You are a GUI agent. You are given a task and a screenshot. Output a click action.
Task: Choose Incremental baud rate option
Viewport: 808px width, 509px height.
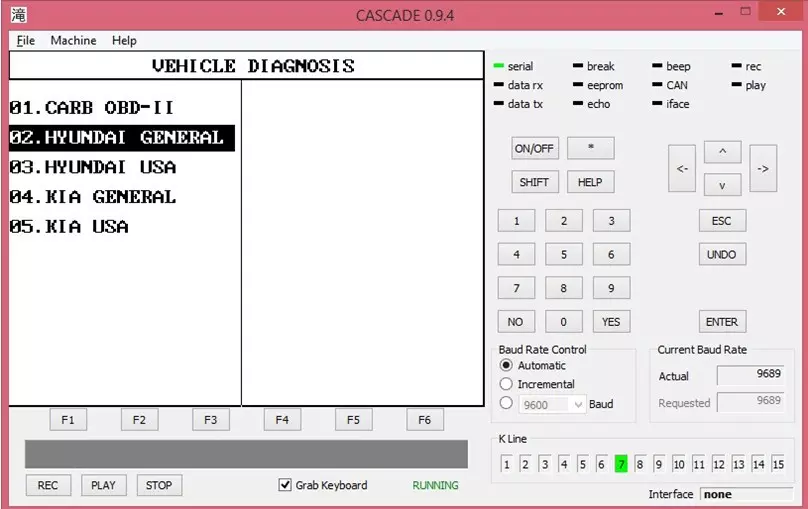tap(506, 384)
